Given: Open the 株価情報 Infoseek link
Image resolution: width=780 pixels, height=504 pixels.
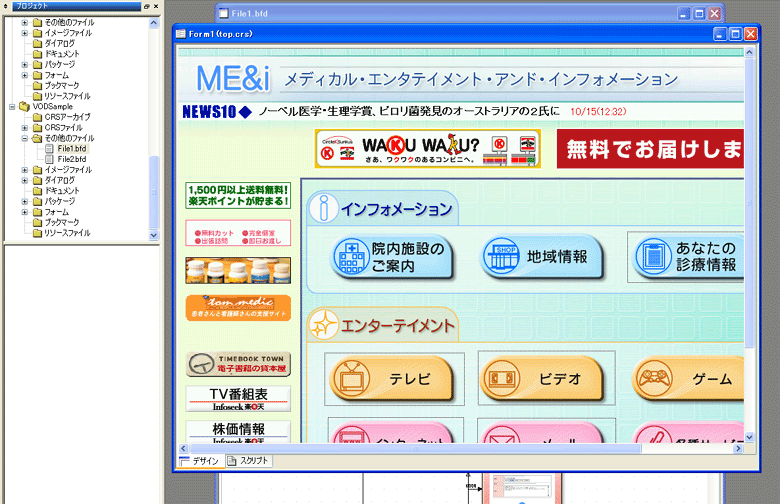Looking at the screenshot, I should [238, 432].
